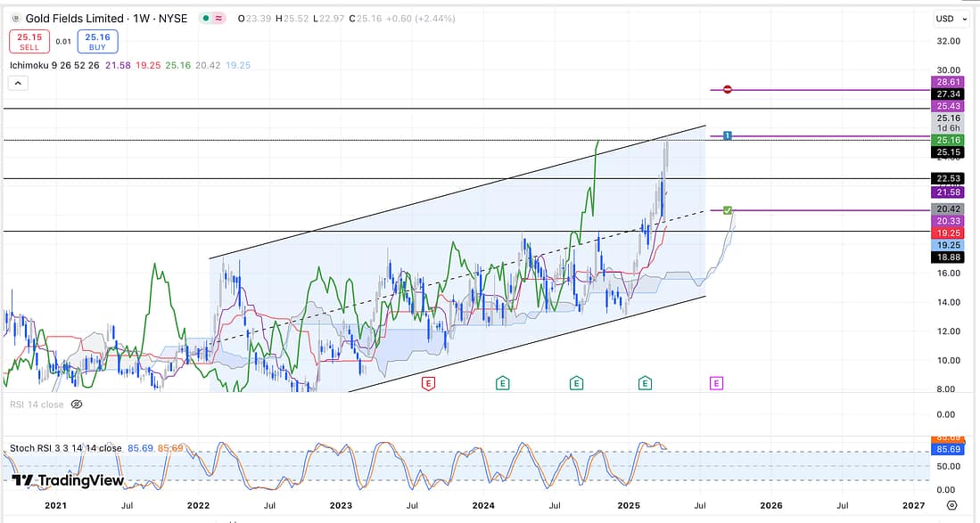
Task: Open chart settings gear at bottom right
Action: point(952,505)
